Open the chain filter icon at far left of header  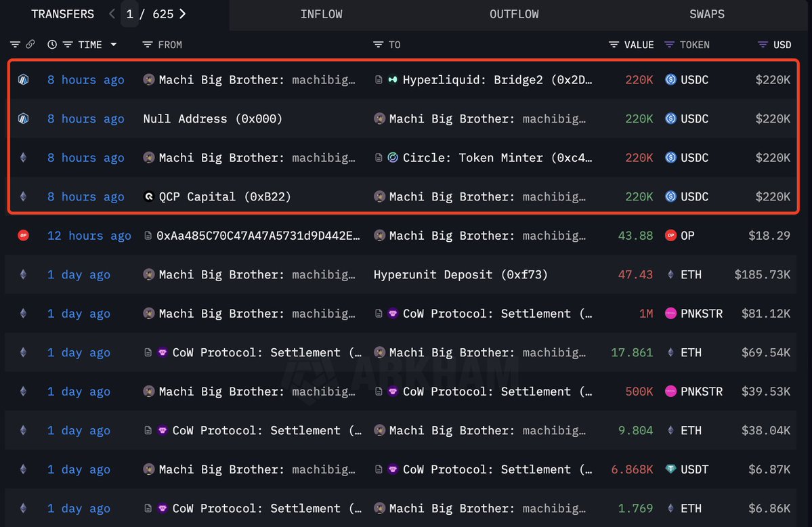point(16,45)
